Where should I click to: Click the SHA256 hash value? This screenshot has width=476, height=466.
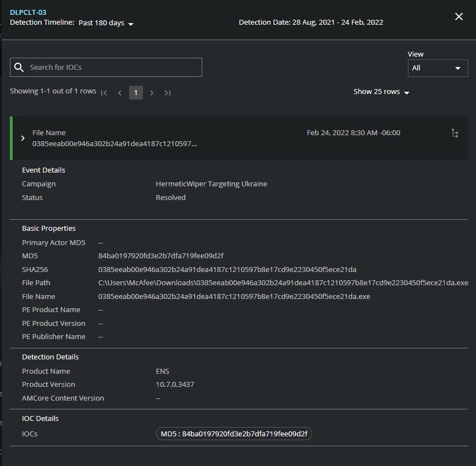click(227, 269)
